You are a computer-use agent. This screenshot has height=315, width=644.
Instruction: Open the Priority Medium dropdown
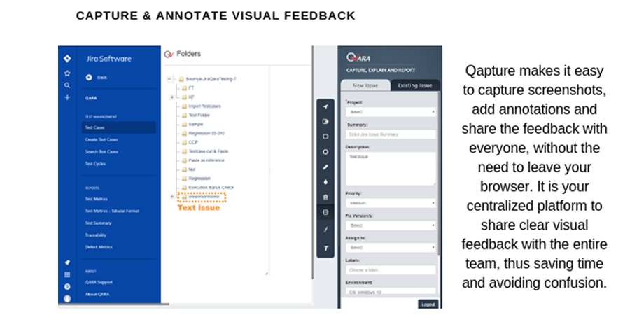[390, 203]
